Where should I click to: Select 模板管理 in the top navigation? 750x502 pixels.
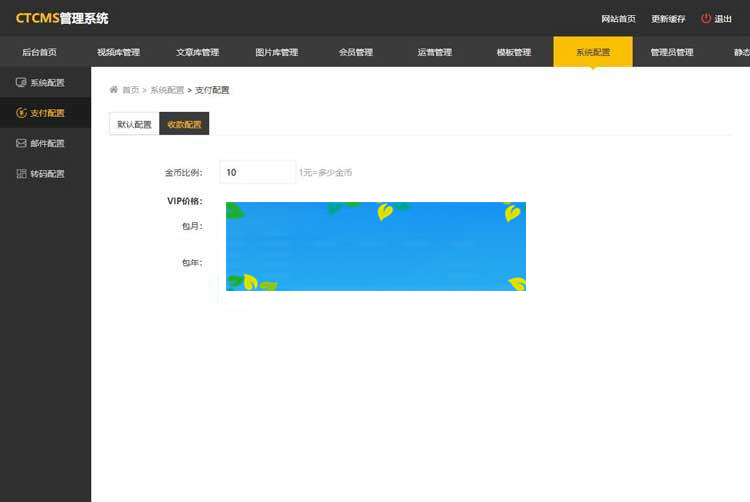(513, 52)
